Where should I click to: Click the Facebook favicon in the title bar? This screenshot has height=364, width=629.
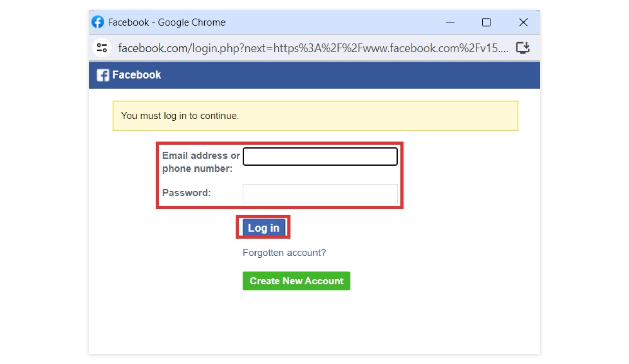(97, 22)
